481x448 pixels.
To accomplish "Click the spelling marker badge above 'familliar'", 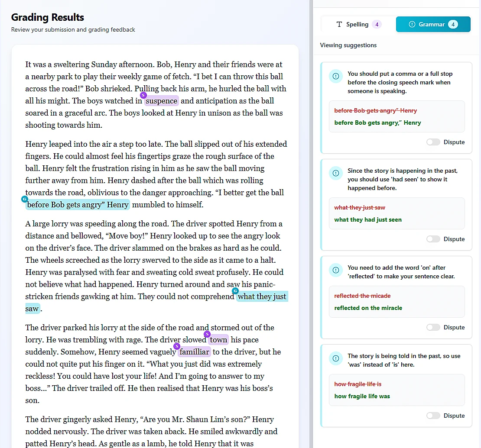I will (x=177, y=346).
